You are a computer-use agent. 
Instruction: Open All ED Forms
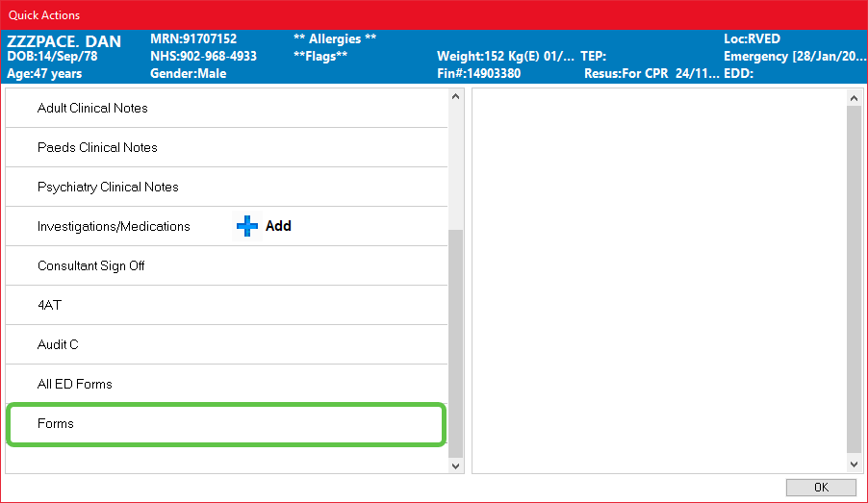pyautogui.click(x=75, y=385)
